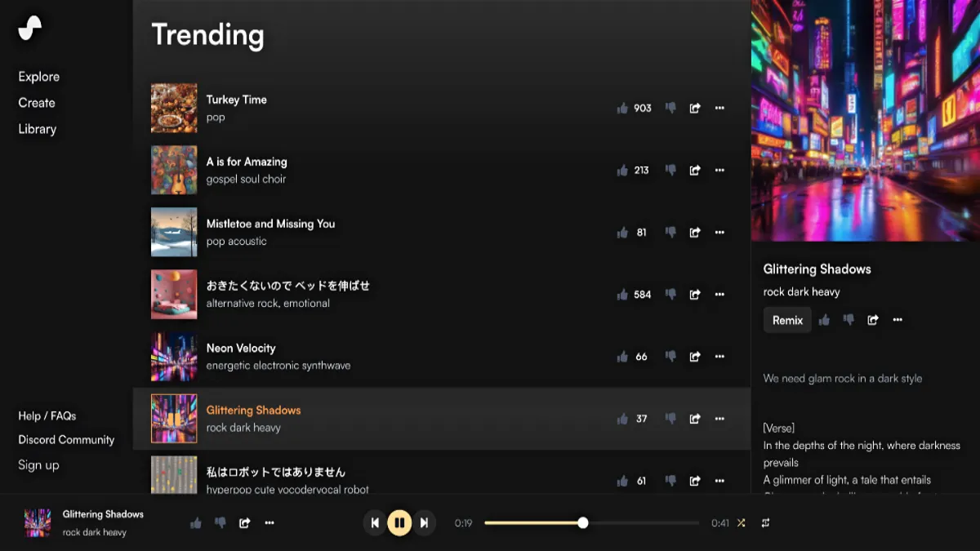Screen dimensions: 980x551
Task: Click the Remix button
Action: pos(787,320)
